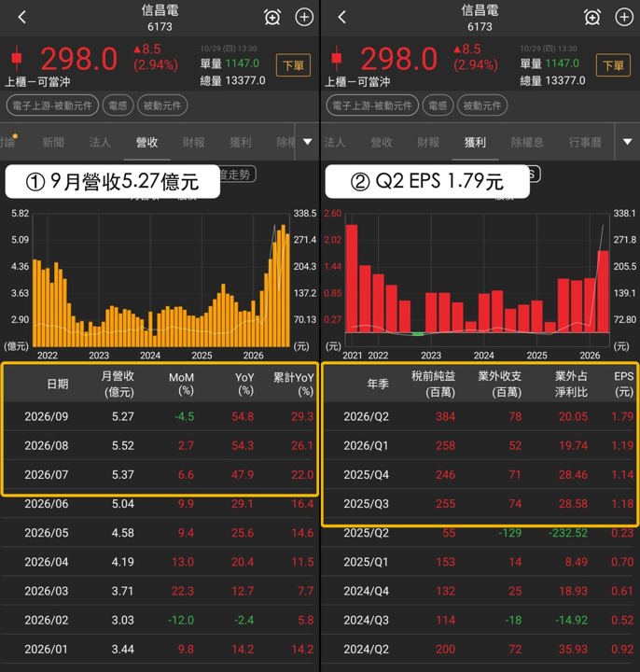Tap the red quarterly EPS bar chart
The image size is (640, 672).
478,278
